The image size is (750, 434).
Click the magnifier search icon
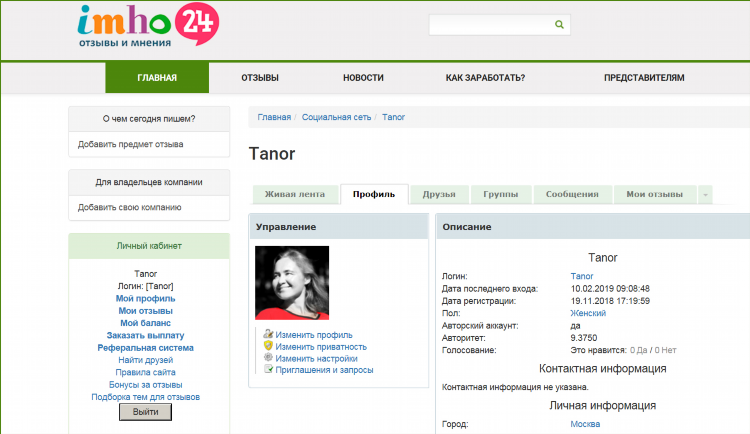(x=559, y=24)
